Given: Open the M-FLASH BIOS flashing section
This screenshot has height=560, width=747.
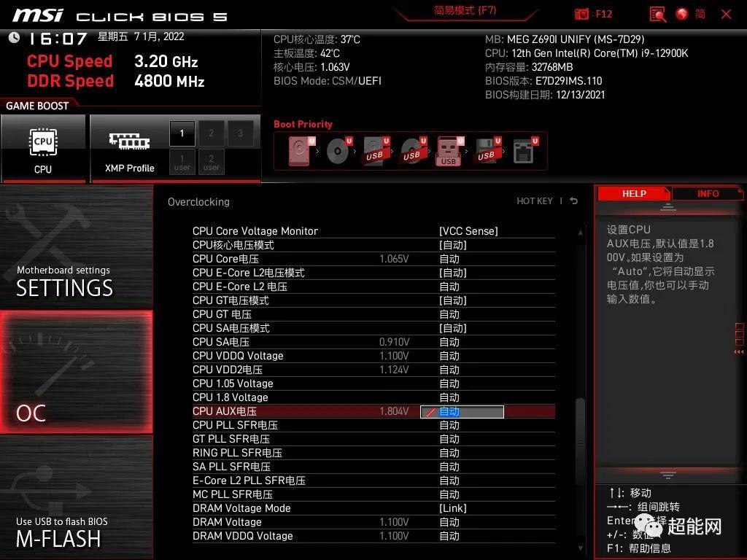Looking at the screenshot, I should click(77, 497).
